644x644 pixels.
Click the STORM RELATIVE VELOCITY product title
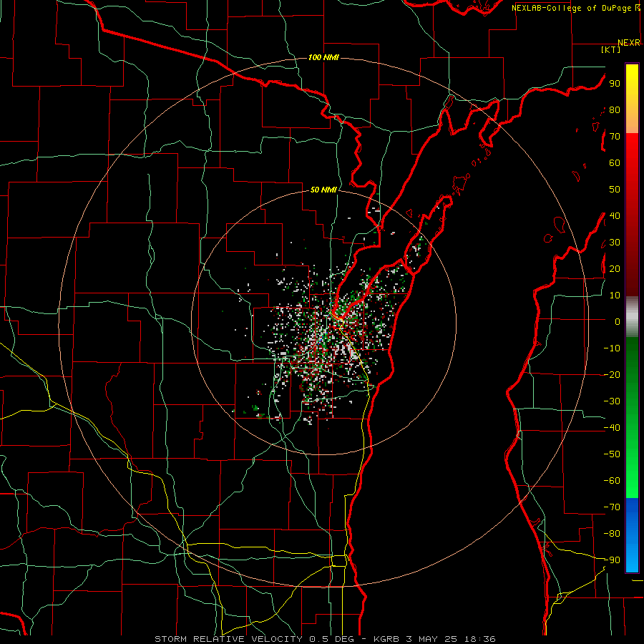[x=228, y=639]
